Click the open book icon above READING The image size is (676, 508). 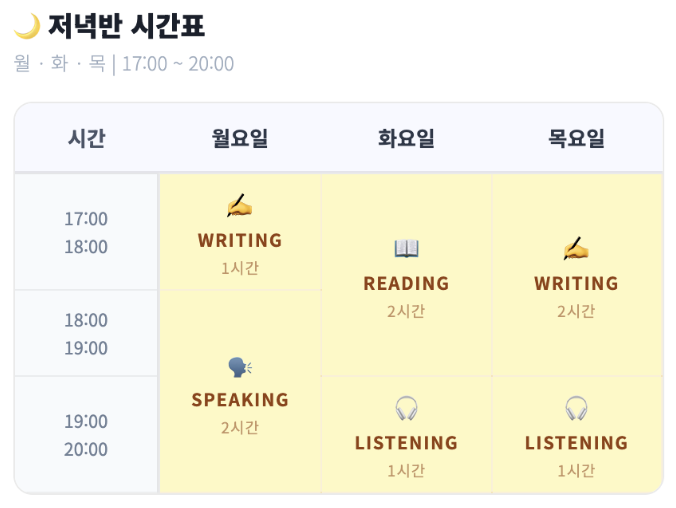[x=406, y=248]
